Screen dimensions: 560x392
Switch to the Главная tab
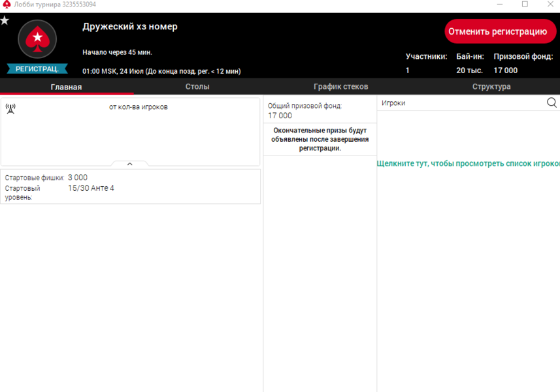[66, 87]
